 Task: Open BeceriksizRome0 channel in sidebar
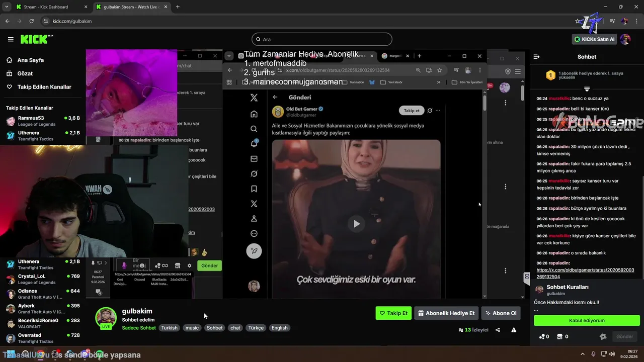[43, 323]
